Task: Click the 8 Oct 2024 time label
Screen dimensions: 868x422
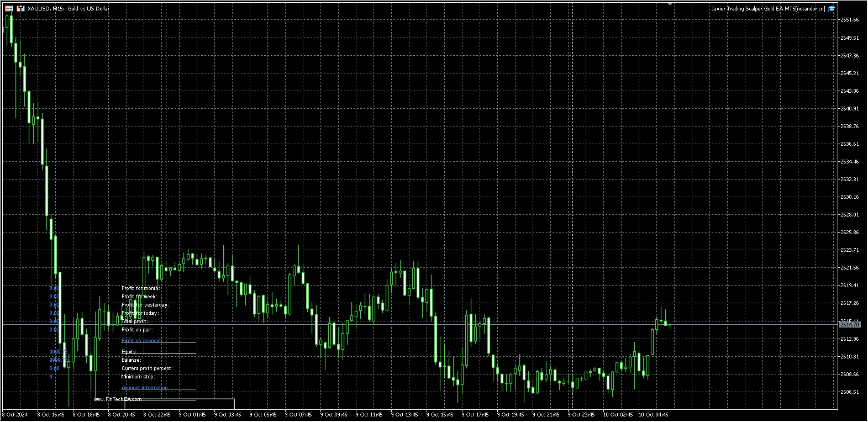Action: tap(15, 415)
